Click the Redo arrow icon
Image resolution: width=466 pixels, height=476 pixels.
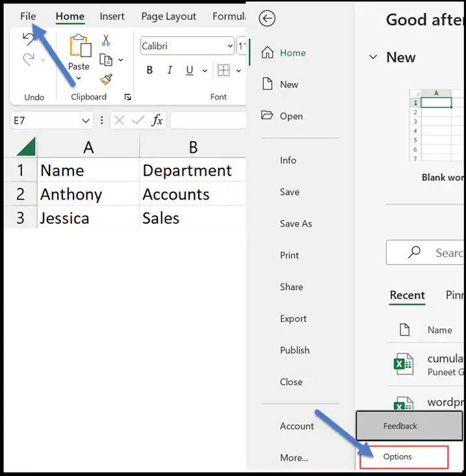point(29,59)
